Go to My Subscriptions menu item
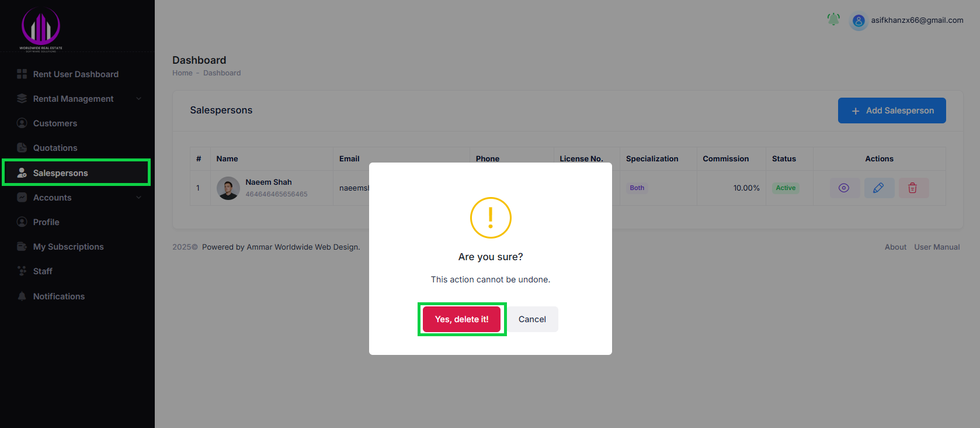The height and width of the screenshot is (428, 980). (x=68, y=247)
